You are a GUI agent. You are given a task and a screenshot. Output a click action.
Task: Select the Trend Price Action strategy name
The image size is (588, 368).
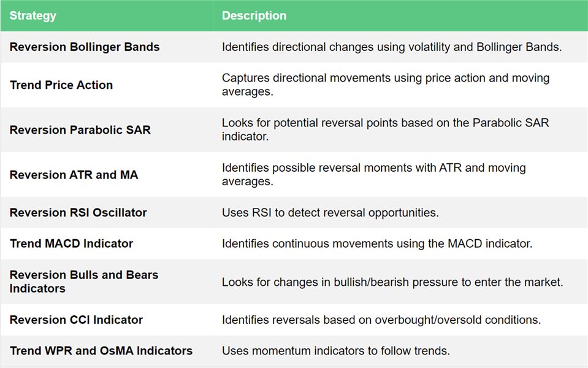click(61, 85)
